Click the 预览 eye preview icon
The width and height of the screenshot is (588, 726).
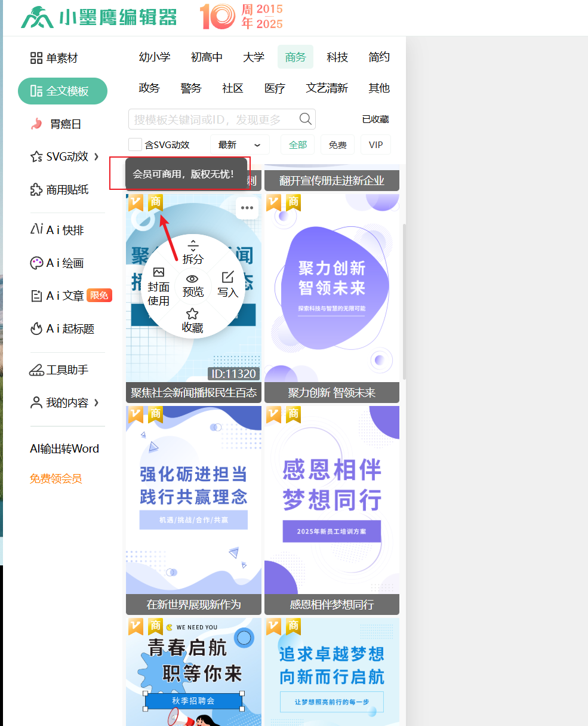(192, 279)
